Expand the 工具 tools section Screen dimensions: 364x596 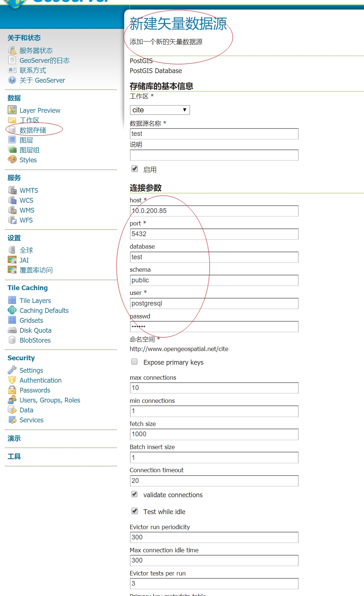point(14,456)
